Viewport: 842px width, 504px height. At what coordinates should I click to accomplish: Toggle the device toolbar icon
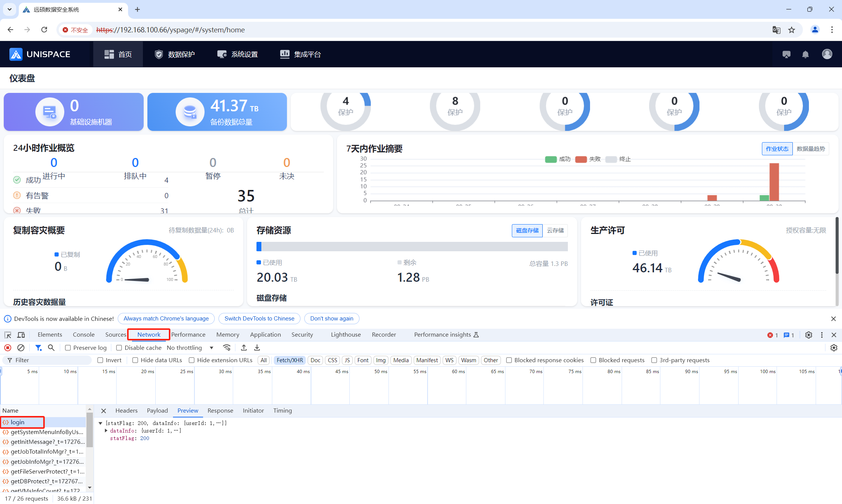tap(21, 335)
